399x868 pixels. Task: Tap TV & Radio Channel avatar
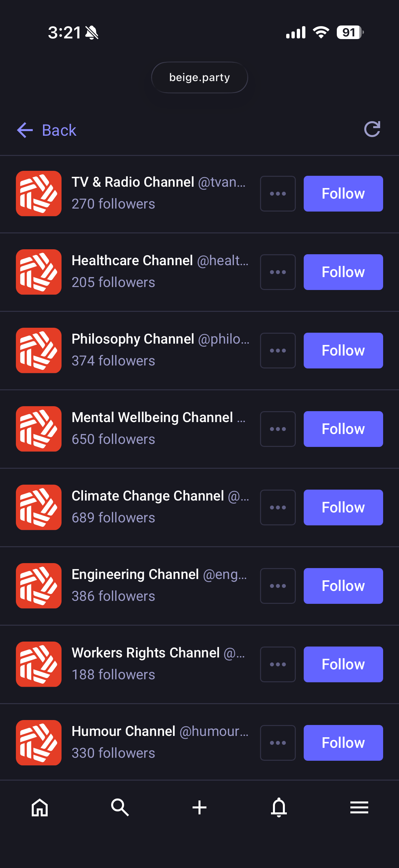point(39,193)
